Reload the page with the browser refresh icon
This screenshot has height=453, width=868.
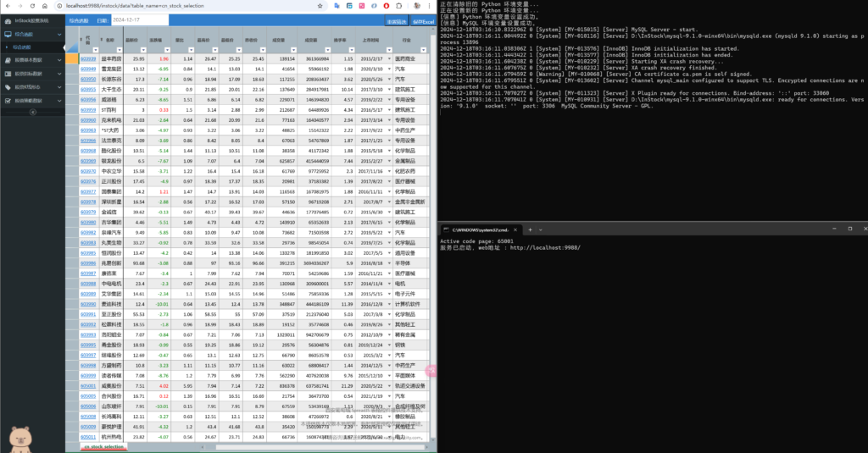pos(31,5)
